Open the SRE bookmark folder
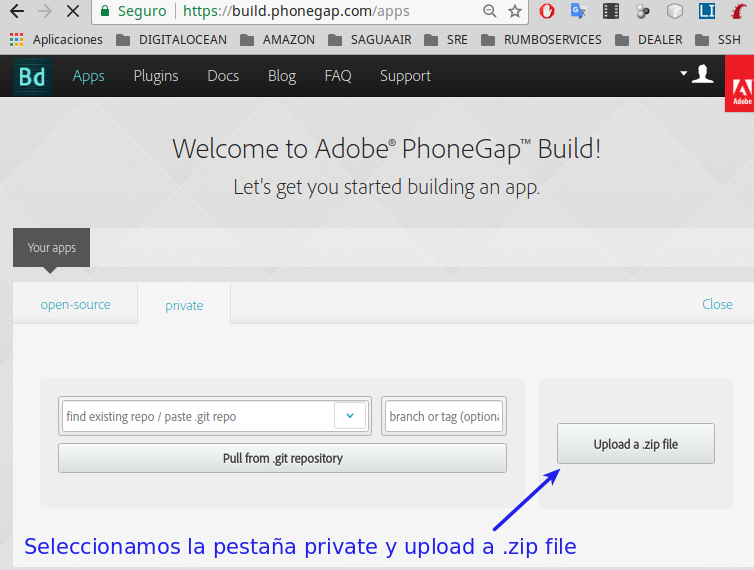This screenshot has height=570, width=754. pos(446,39)
